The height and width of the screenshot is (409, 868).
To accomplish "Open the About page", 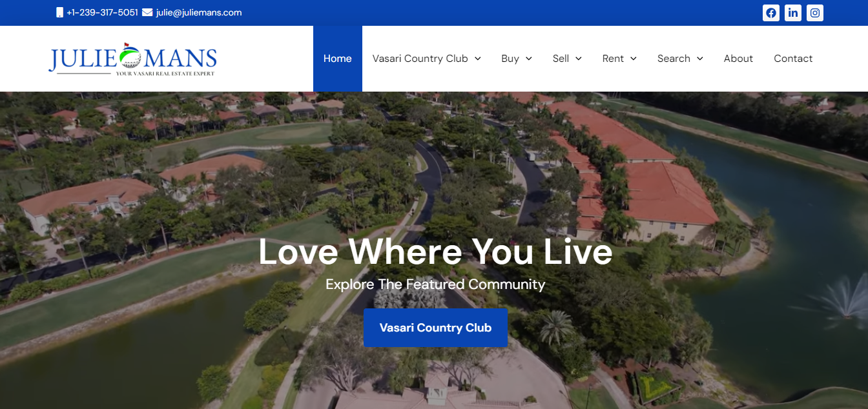I will click(x=738, y=59).
